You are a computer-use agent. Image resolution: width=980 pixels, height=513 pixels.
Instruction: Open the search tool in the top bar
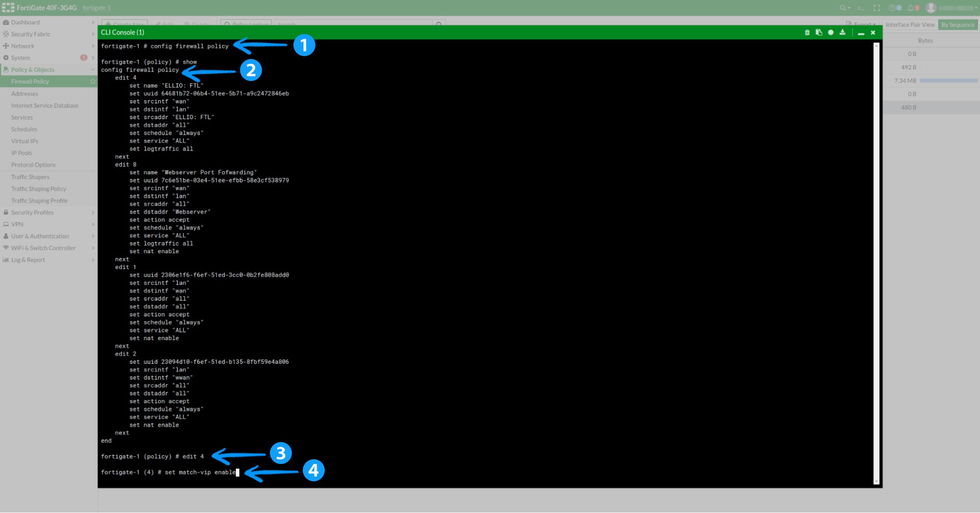tap(842, 8)
